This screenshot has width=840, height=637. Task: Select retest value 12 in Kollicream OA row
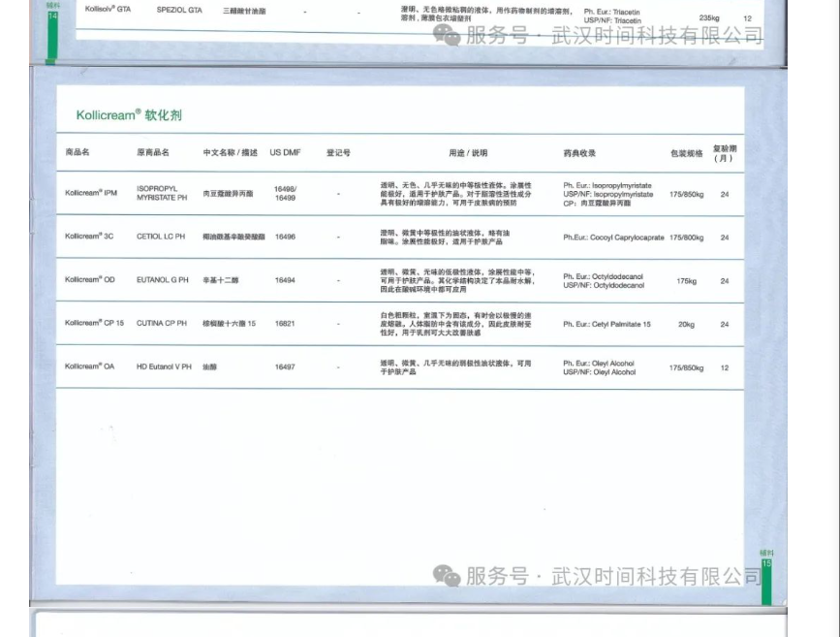pos(725,367)
